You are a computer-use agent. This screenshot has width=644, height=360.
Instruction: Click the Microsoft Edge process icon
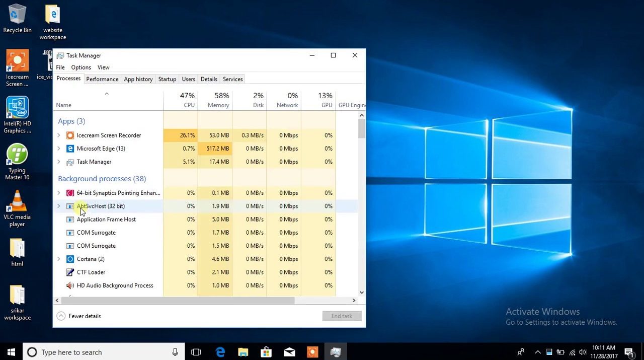coord(70,149)
